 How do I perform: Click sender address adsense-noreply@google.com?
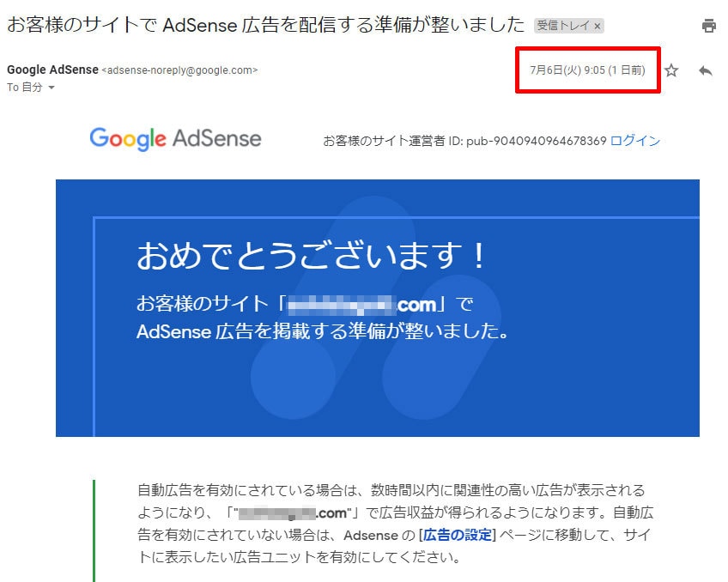[x=179, y=70]
